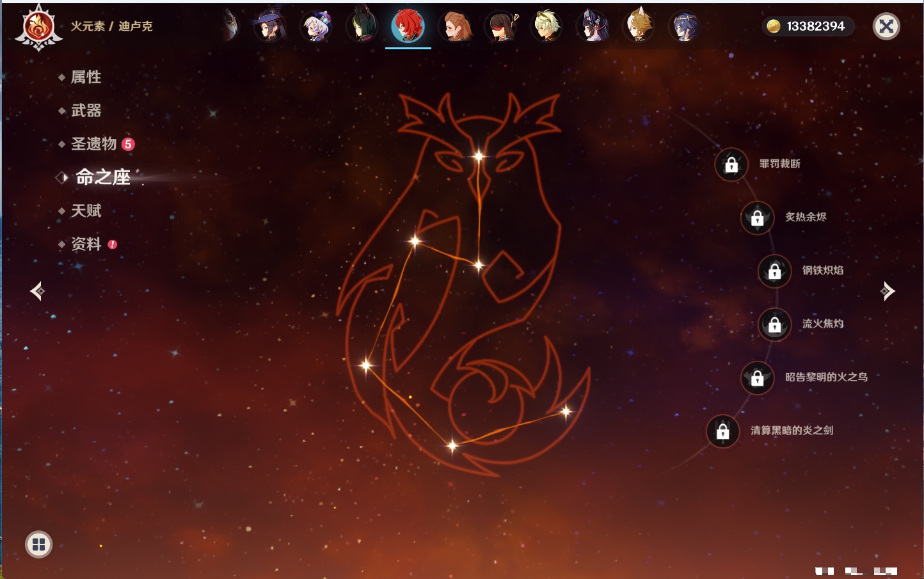Click the 清算黑暗的炎之剑 constellation label
This screenshot has height=579, width=924.
792,431
